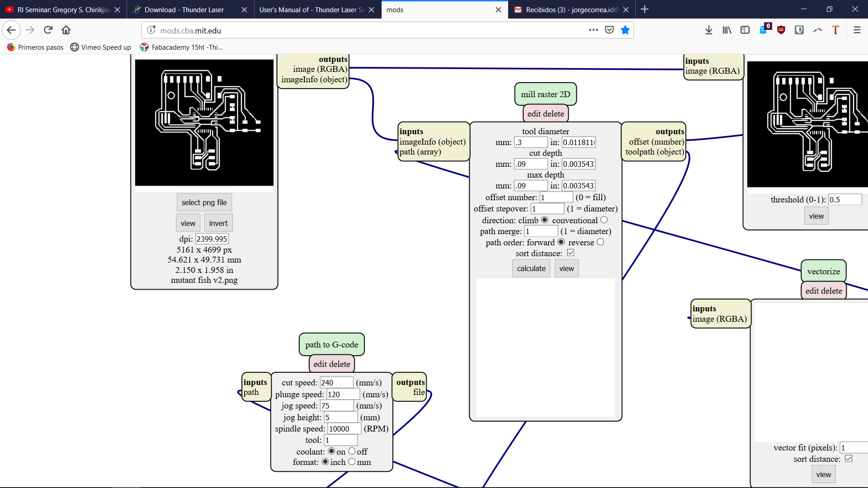Open page actions three-dots menu

pyautogui.click(x=593, y=30)
